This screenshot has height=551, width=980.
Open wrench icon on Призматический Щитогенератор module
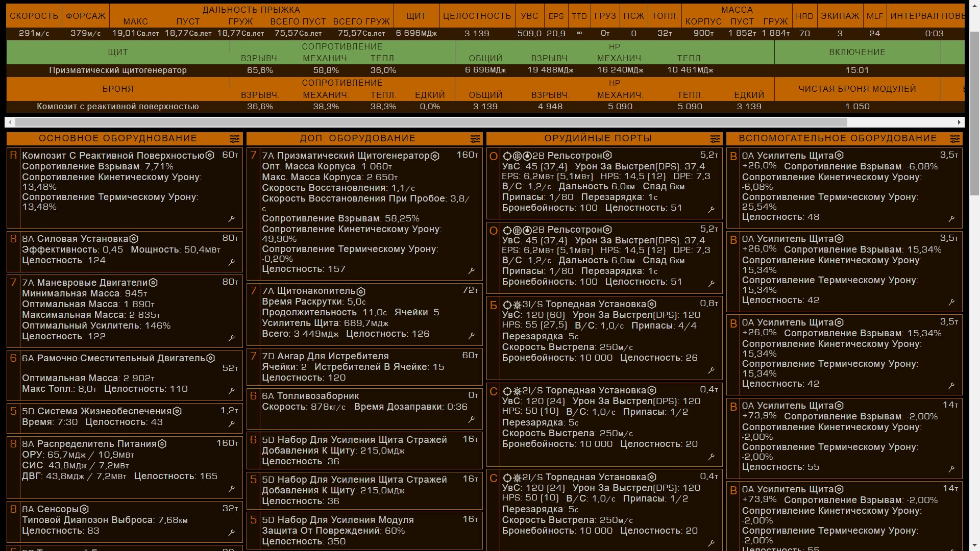click(472, 270)
